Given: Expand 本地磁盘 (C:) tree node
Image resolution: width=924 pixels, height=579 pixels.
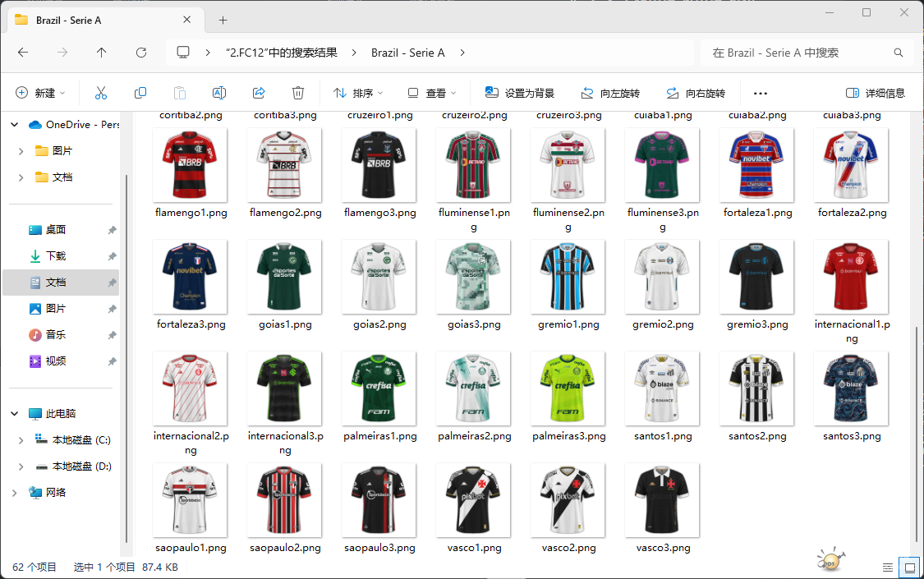Looking at the screenshot, I should point(21,440).
